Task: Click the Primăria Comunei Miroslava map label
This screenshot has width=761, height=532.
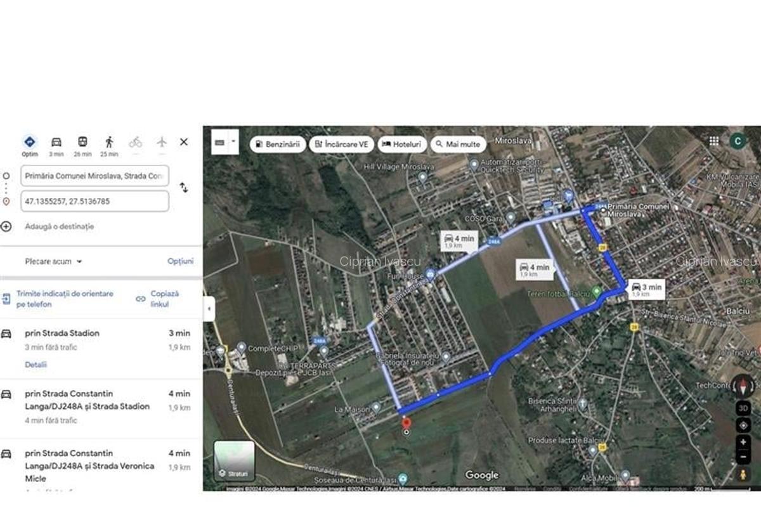Action: tap(638, 211)
